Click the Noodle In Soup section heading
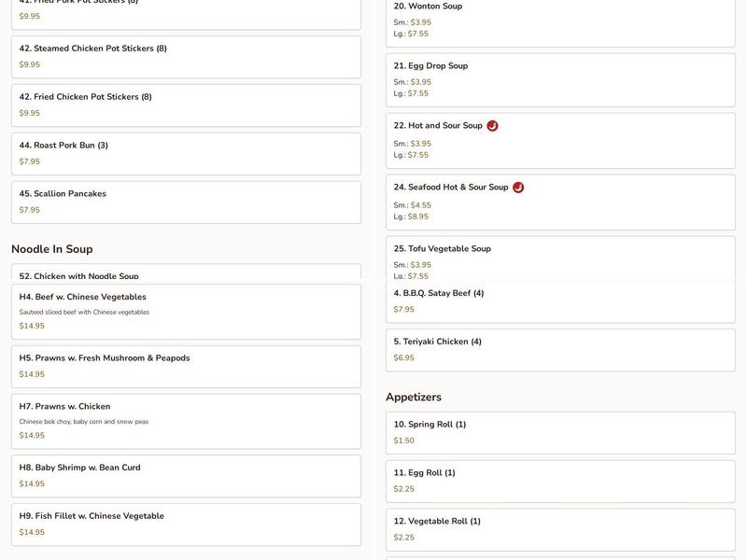 tap(52, 249)
